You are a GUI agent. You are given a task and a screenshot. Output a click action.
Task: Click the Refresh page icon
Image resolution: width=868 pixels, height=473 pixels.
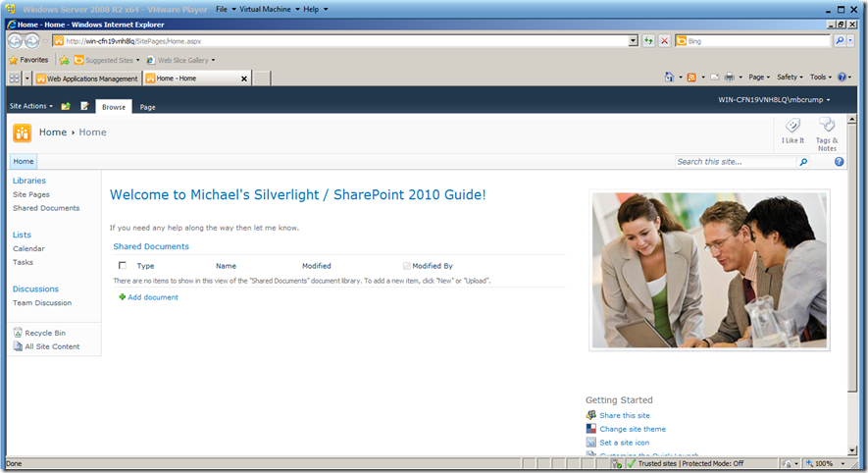coord(648,41)
